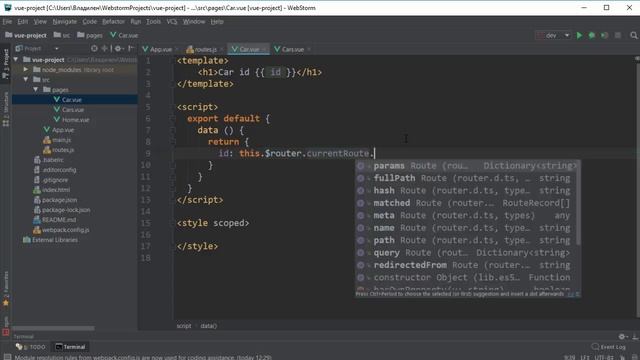Open the Project tool window side button

(6, 64)
